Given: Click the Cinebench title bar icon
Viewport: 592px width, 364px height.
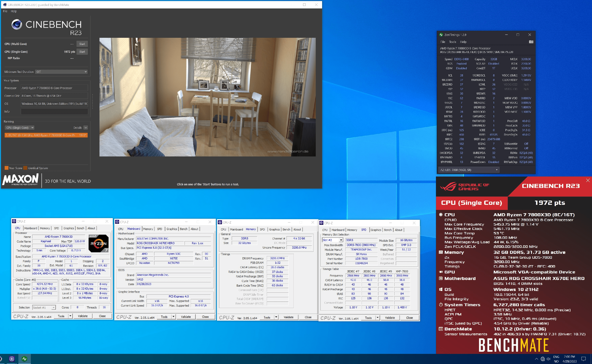Looking at the screenshot, I should point(5,5).
